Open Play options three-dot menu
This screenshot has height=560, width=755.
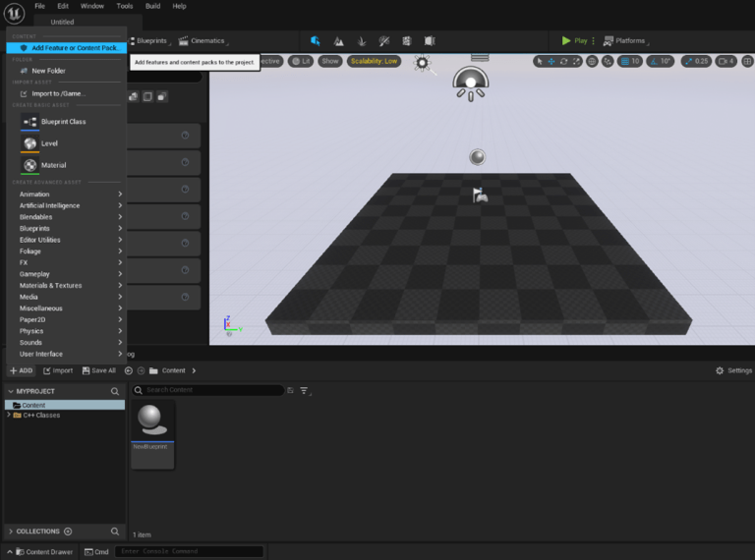pyautogui.click(x=593, y=41)
